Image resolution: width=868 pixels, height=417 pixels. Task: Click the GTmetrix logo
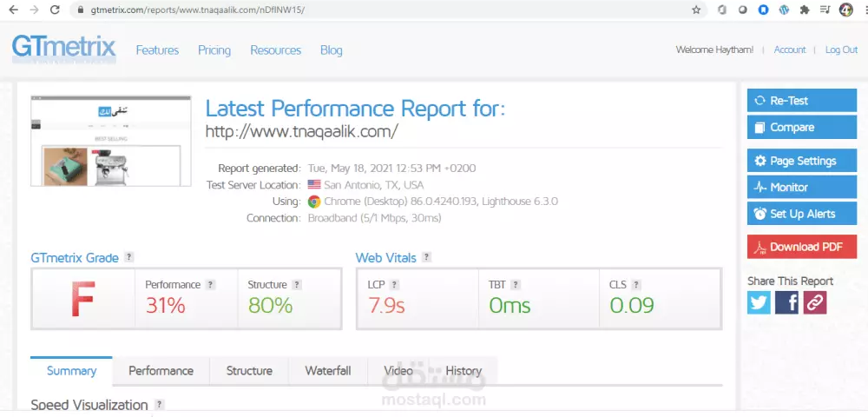pos(63,49)
